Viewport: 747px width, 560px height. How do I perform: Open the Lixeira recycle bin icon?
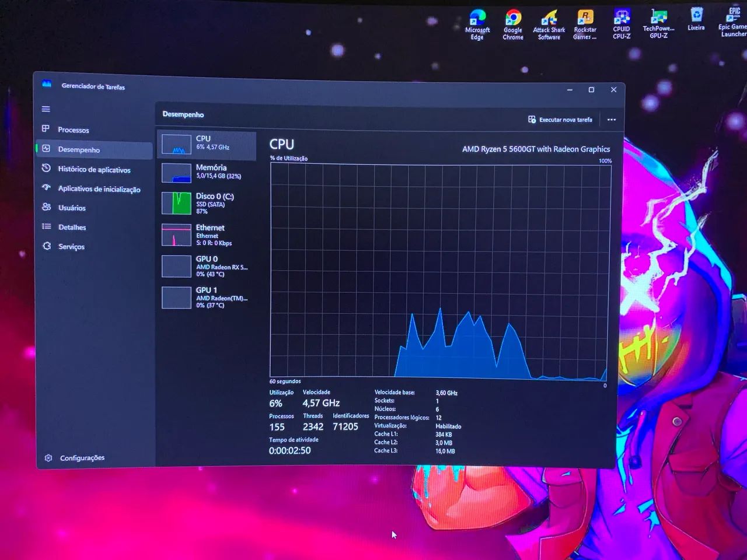pos(696,19)
